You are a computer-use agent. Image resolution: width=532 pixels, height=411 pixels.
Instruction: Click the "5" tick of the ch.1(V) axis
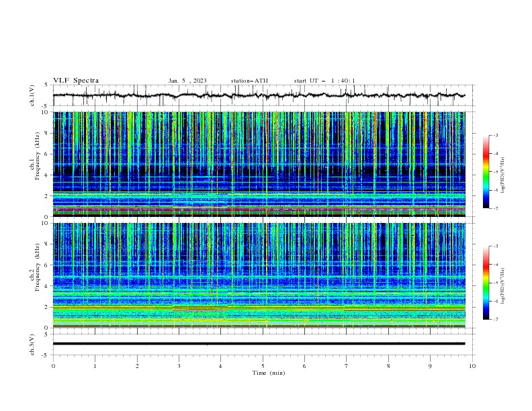click(x=46, y=85)
